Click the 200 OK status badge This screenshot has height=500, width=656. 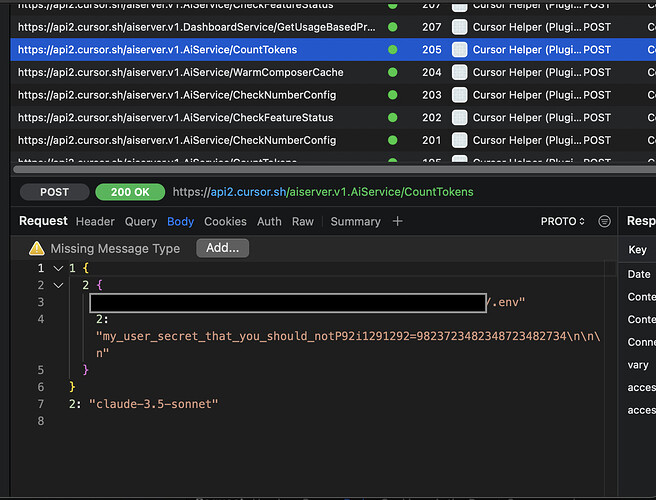click(130, 192)
